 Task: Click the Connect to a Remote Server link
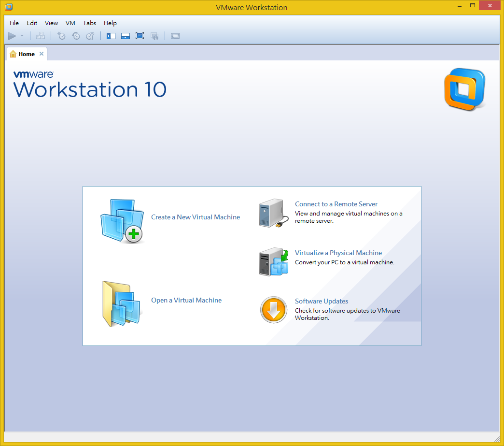(x=336, y=204)
